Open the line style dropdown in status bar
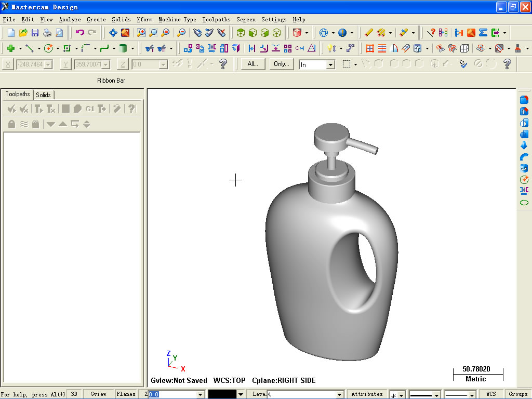This screenshot has height=399, width=532. [436, 395]
